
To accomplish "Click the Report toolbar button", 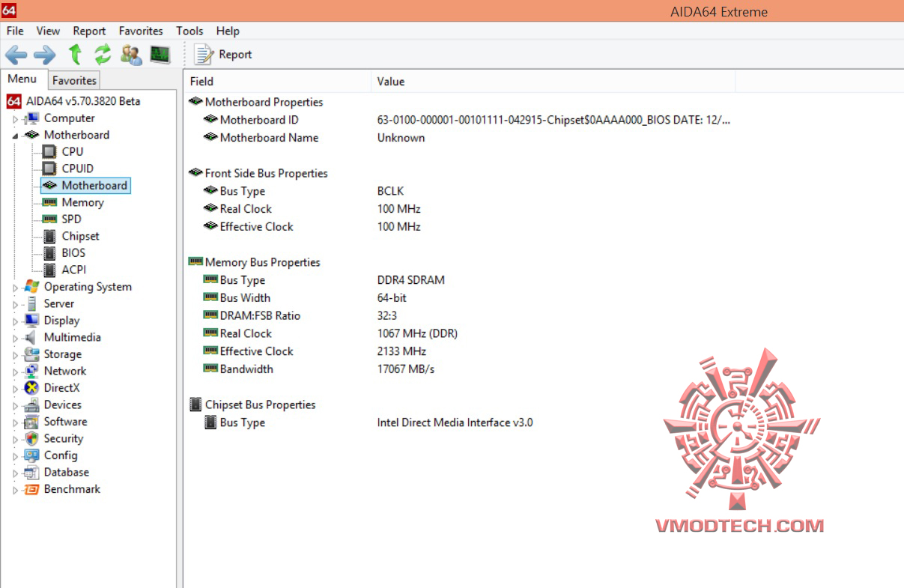I will (223, 55).
